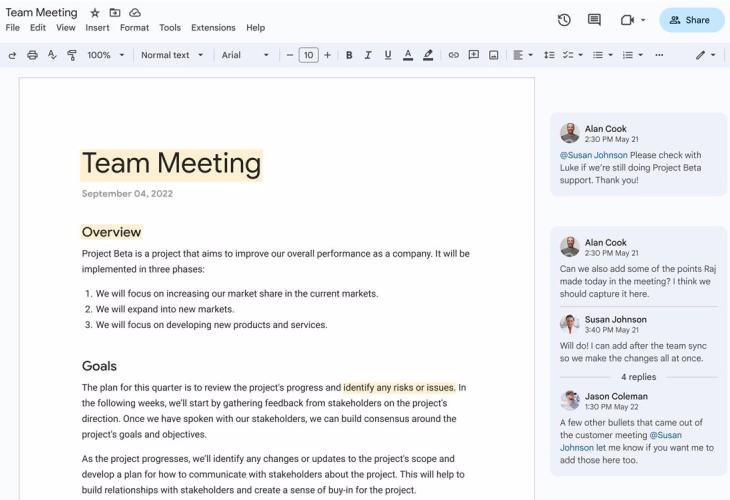
Task: Insert image using toolbar icon
Action: point(493,55)
